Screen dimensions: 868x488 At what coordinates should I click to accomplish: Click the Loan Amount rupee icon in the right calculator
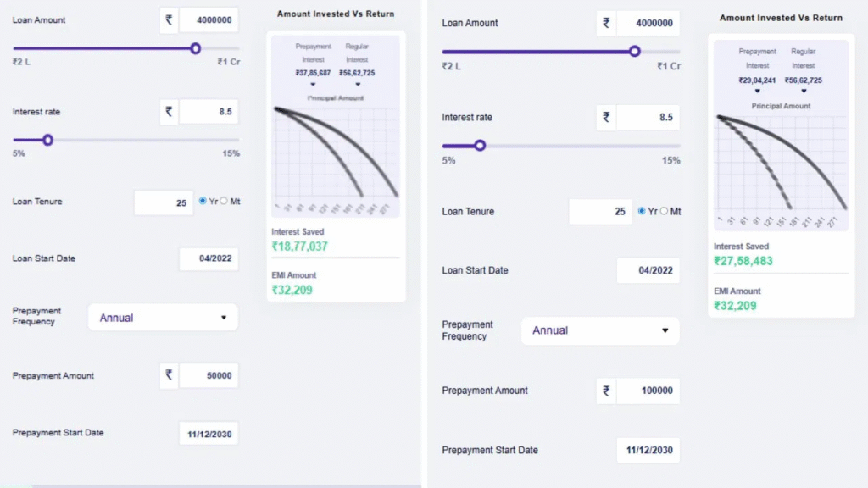[605, 24]
